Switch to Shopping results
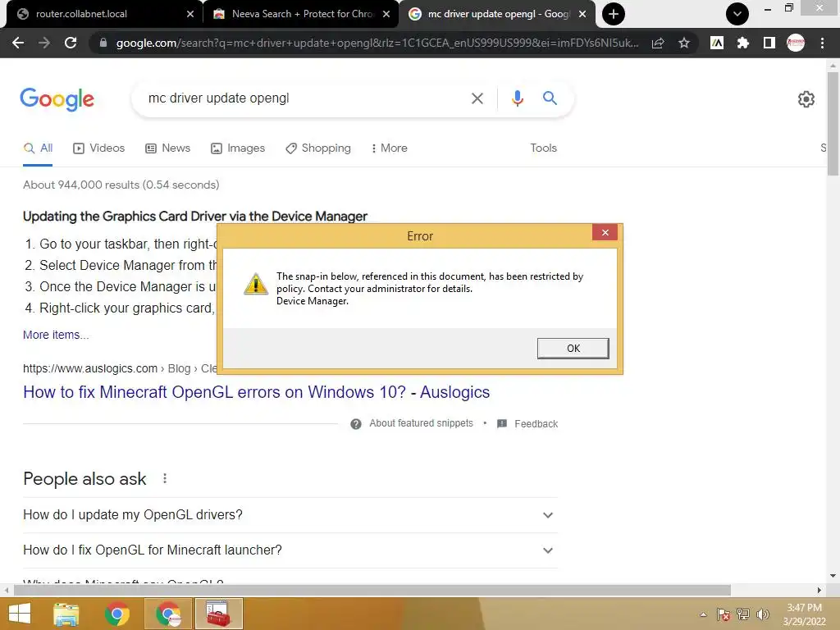Screen dimensions: 840x630 coord(318,148)
